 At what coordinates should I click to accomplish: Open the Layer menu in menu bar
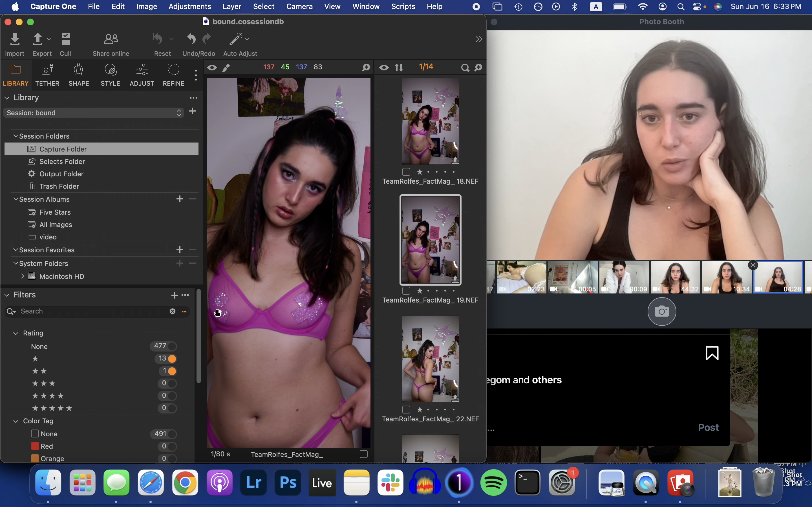231,6
